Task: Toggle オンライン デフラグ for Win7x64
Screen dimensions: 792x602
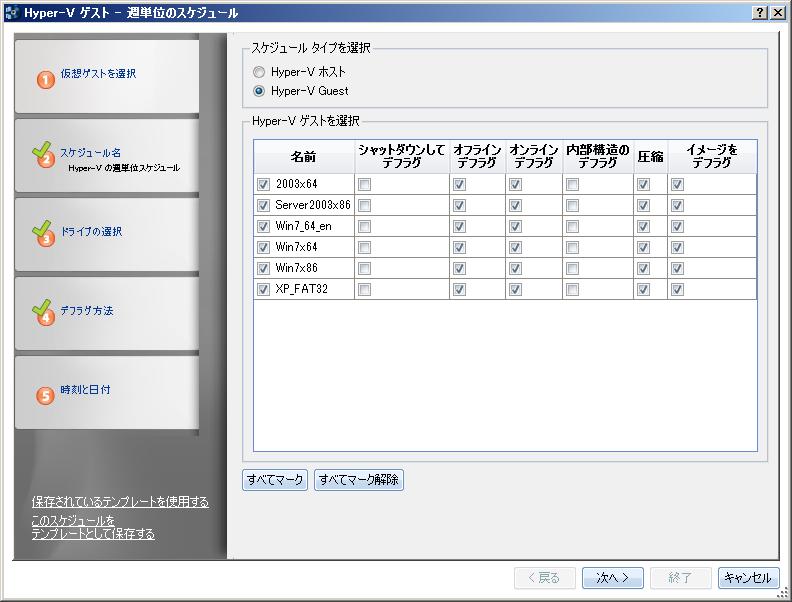Action: point(515,247)
